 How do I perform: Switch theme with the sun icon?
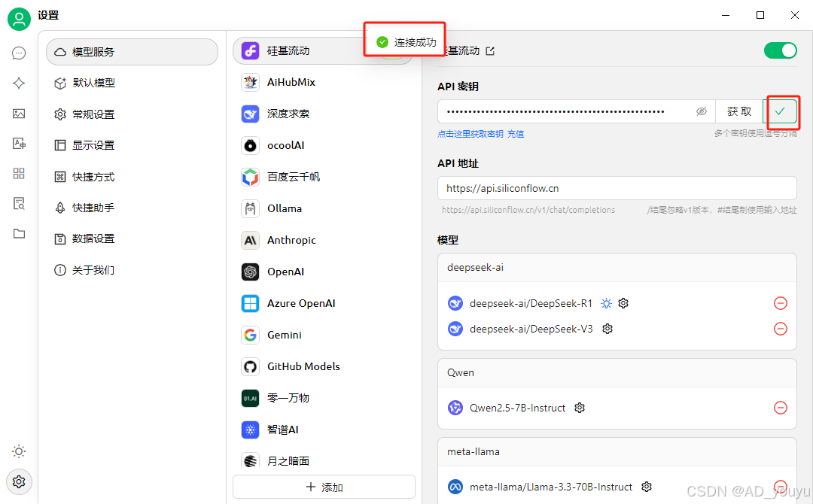(19, 451)
